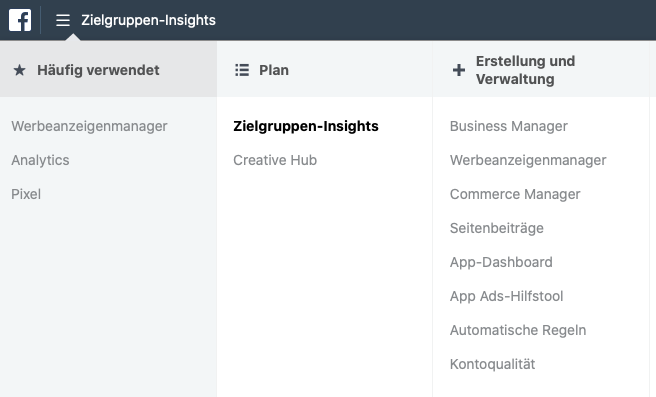Image resolution: width=656 pixels, height=397 pixels.
Task: Open the highlighted Zielgruppen-Insights menu entry
Action: [306, 126]
